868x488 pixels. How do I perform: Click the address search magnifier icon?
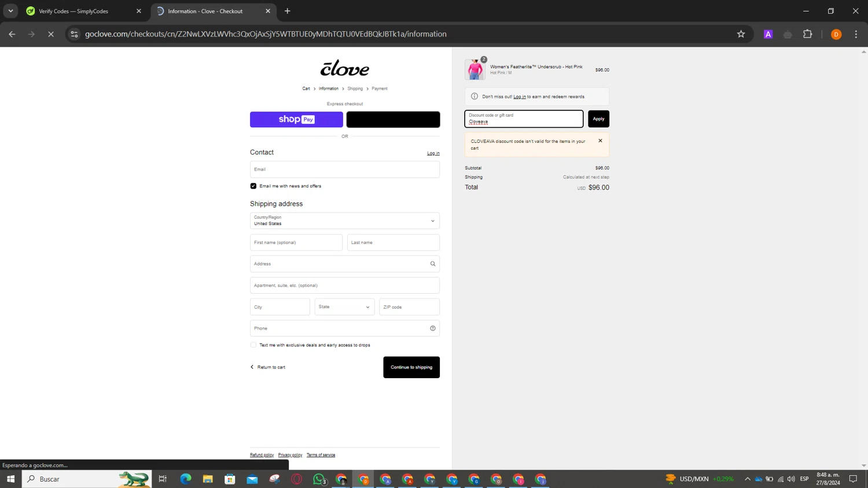click(433, 264)
